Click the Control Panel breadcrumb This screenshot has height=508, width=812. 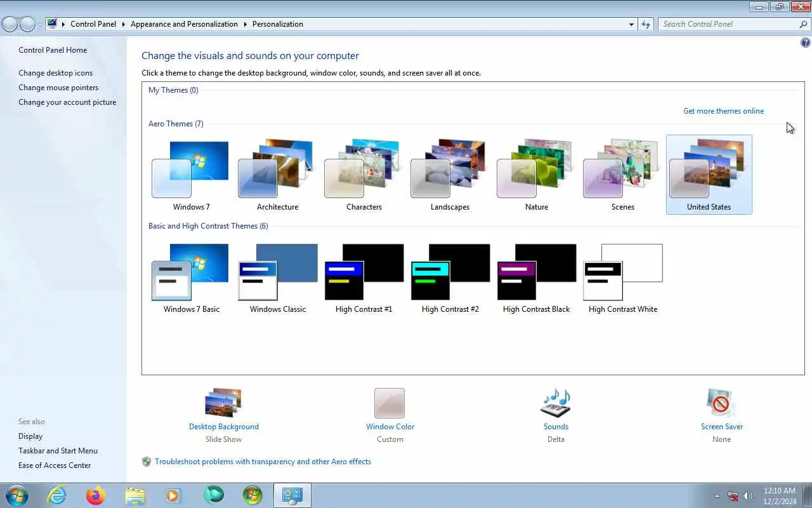coord(93,24)
